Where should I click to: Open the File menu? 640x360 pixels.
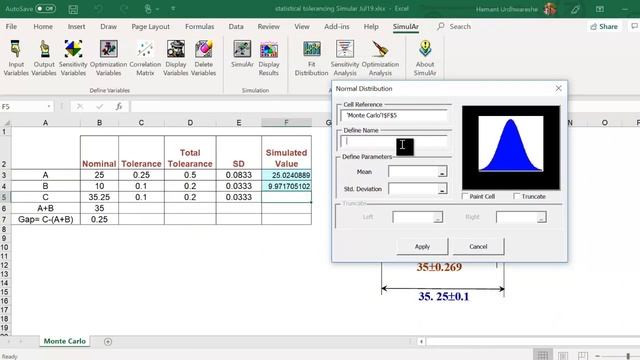click(11, 27)
